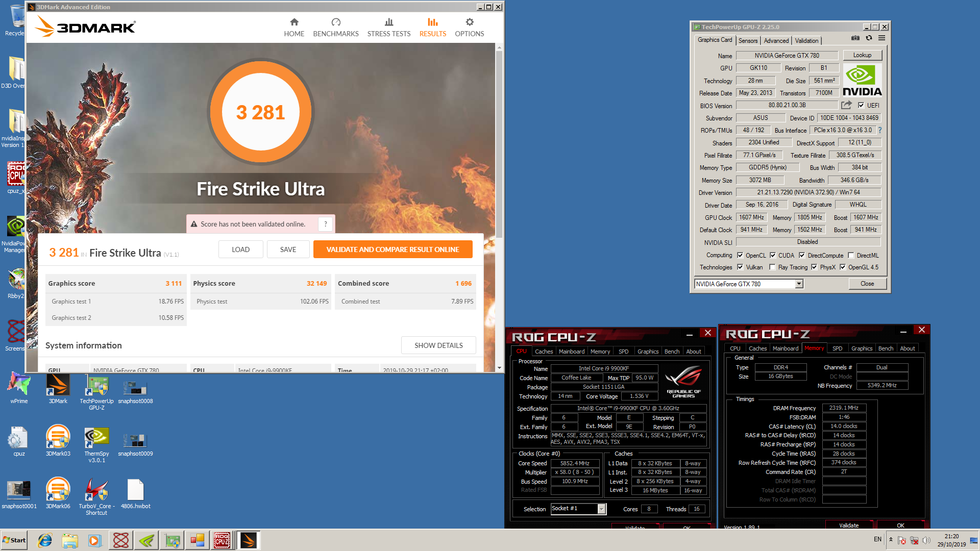Open BENCHMARKS section in 3DMark
Image resolution: width=980 pixels, height=551 pixels.
tap(336, 28)
